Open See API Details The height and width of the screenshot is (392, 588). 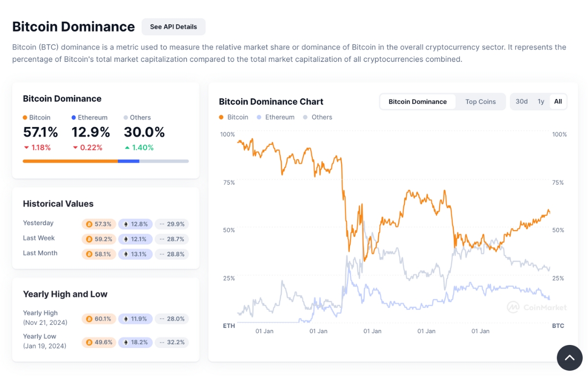[173, 27]
